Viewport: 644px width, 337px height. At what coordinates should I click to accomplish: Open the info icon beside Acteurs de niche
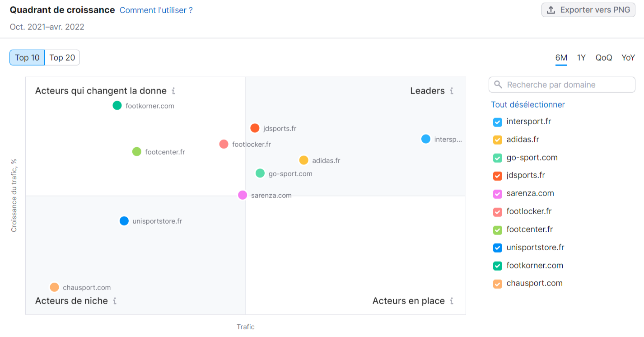coord(115,300)
